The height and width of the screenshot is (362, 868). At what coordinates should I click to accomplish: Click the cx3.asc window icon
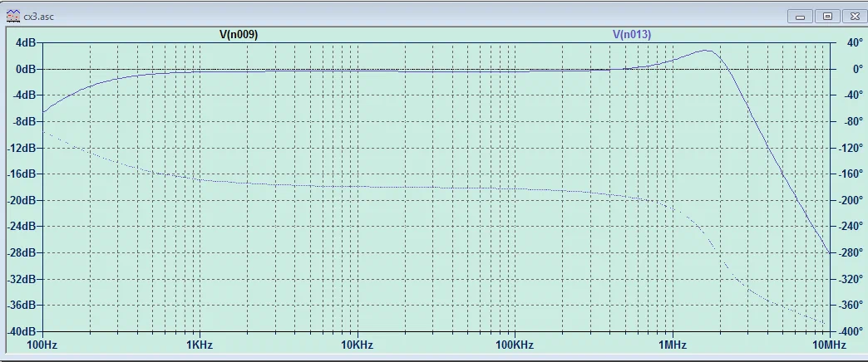[x=12, y=16]
